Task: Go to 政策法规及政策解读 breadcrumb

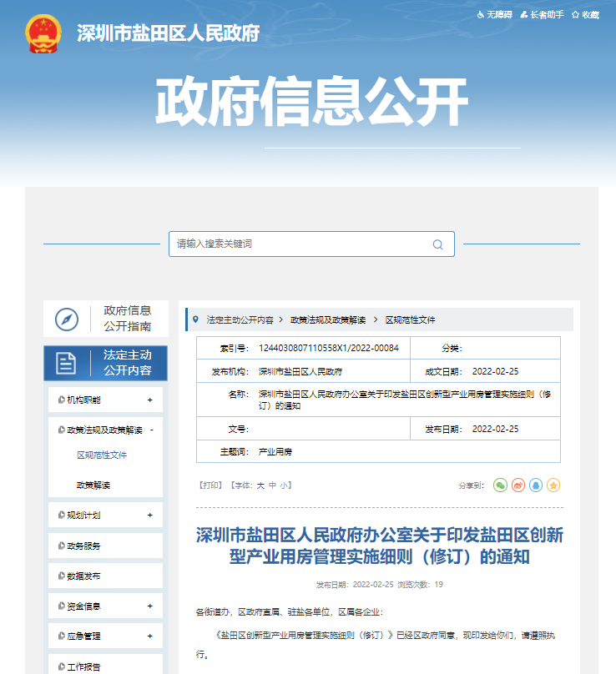Action: 328,319
